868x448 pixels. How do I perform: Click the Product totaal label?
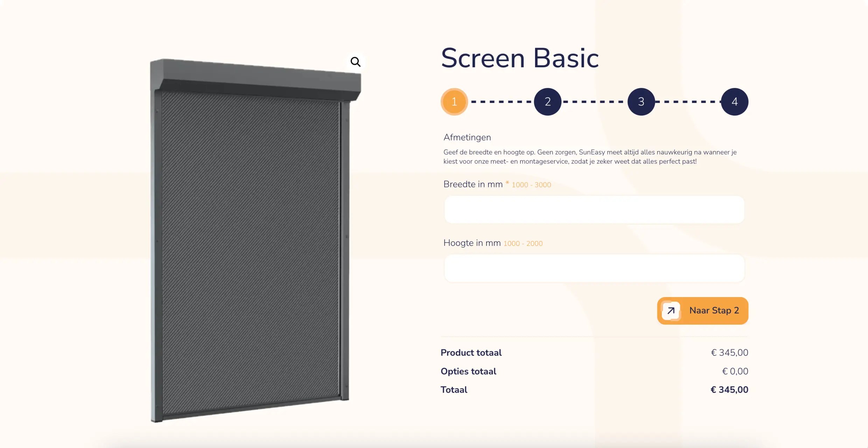click(x=471, y=353)
